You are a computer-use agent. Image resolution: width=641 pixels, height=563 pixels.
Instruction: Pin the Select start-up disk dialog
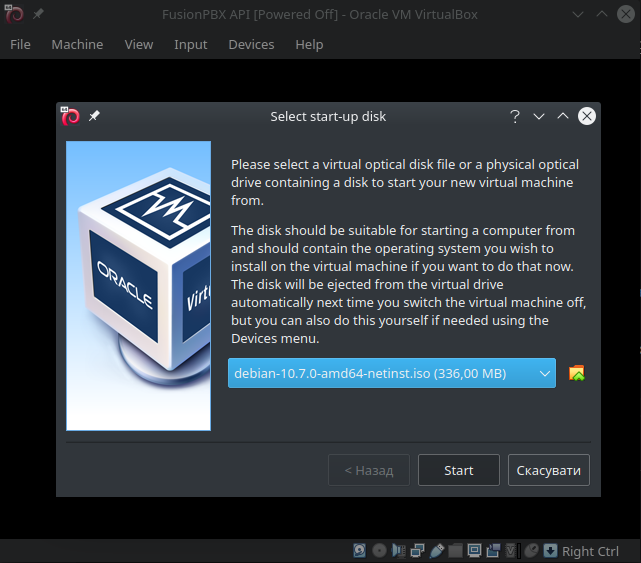click(94, 116)
